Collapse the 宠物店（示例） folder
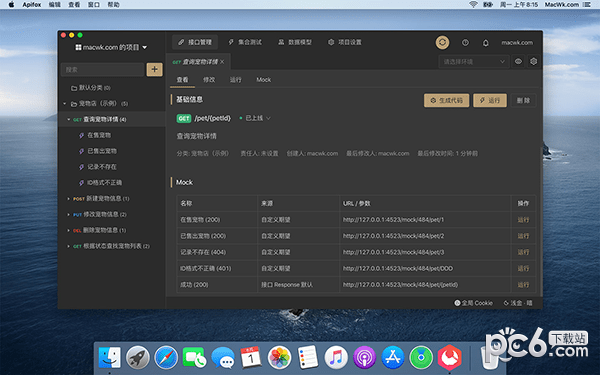Viewport: 600px width, 375px height. click(65, 104)
